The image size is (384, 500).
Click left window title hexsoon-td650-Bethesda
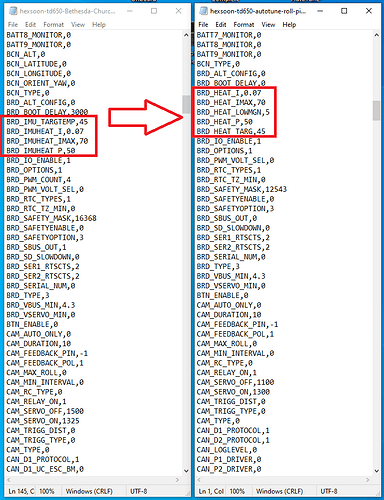pos(67,11)
